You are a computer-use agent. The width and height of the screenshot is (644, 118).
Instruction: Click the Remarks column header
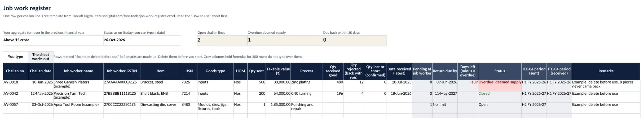pyautogui.click(x=606, y=71)
